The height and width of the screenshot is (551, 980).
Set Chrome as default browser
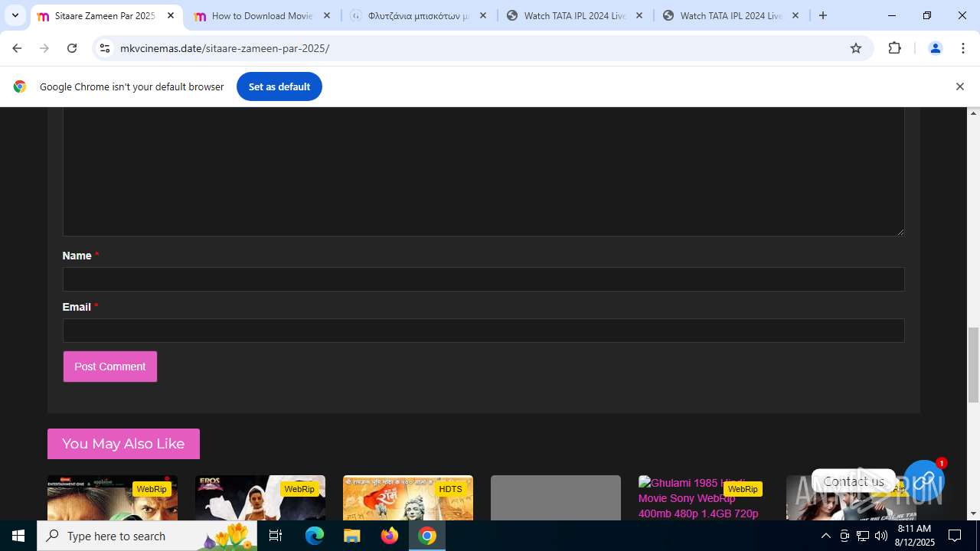coord(279,86)
